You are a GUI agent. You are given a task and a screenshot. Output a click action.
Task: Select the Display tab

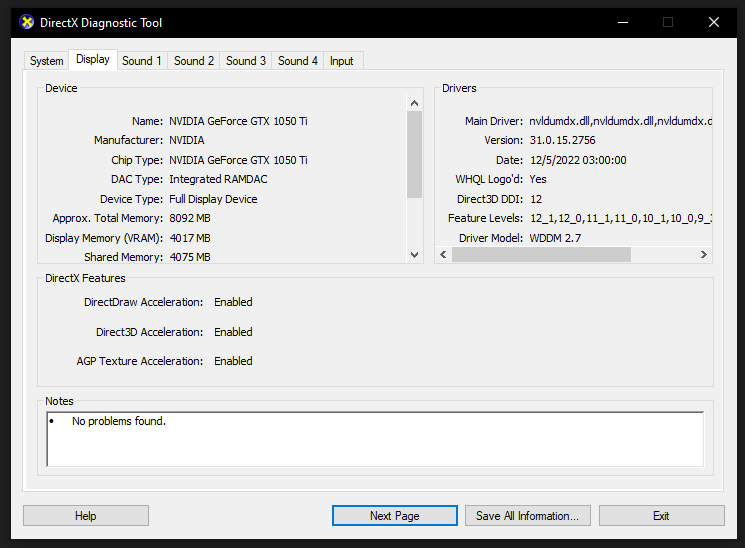[x=92, y=60]
